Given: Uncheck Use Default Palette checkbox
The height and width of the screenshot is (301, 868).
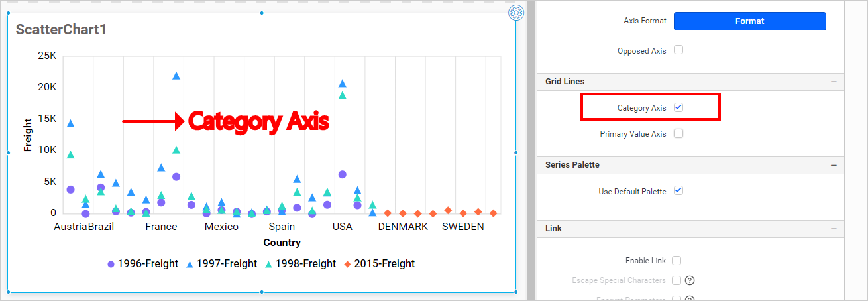Looking at the screenshot, I should pos(678,191).
